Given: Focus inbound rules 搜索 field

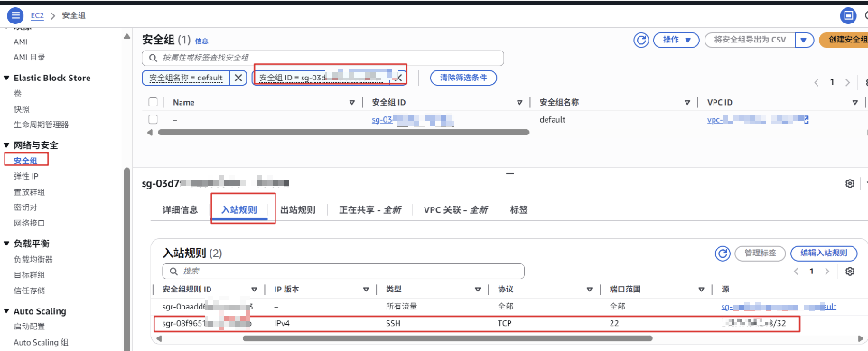Looking at the screenshot, I should coord(343,272).
